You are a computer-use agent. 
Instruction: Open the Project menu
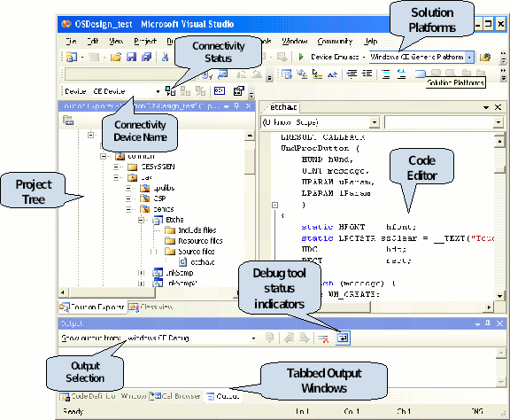[x=145, y=42]
